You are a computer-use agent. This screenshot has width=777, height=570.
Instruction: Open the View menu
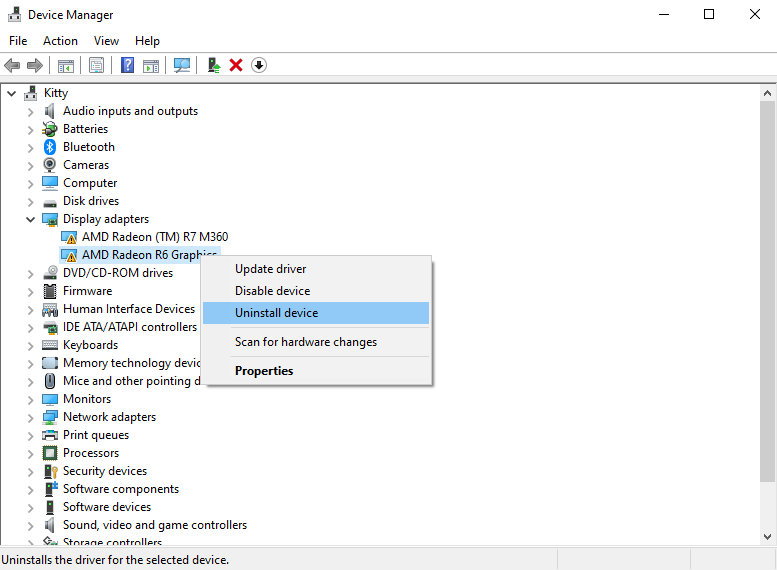(x=107, y=41)
